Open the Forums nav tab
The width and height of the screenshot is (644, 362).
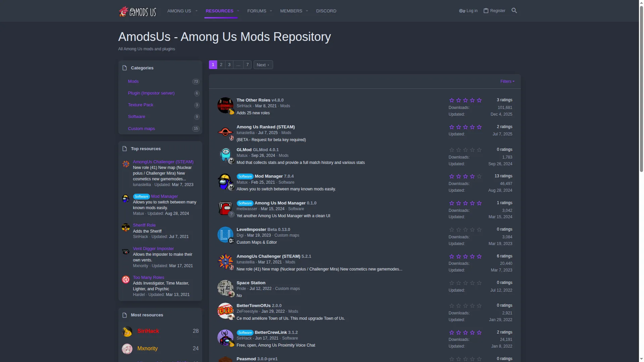point(257,11)
